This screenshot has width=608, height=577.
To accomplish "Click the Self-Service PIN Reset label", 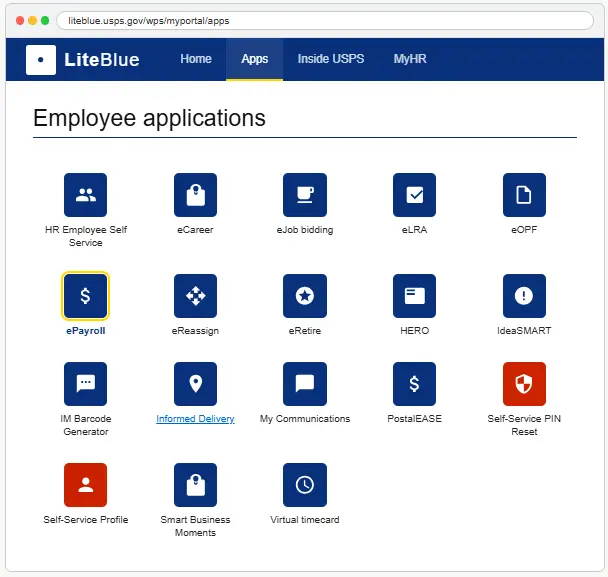I will pyautogui.click(x=524, y=425).
